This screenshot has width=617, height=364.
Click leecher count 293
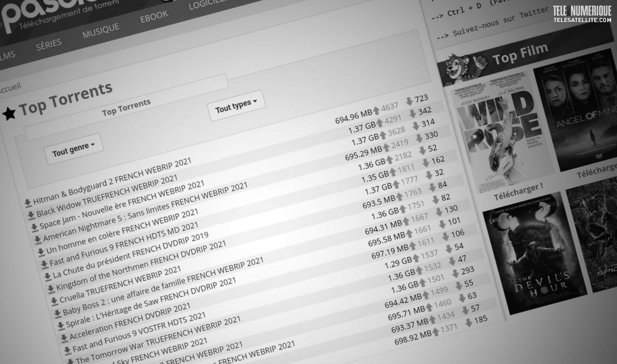468,270
